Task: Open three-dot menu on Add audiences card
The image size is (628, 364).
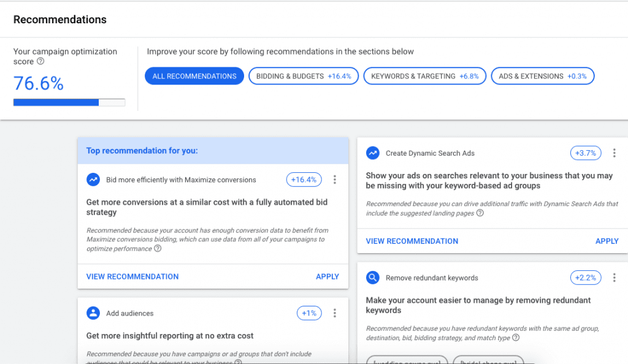Action: [335, 313]
